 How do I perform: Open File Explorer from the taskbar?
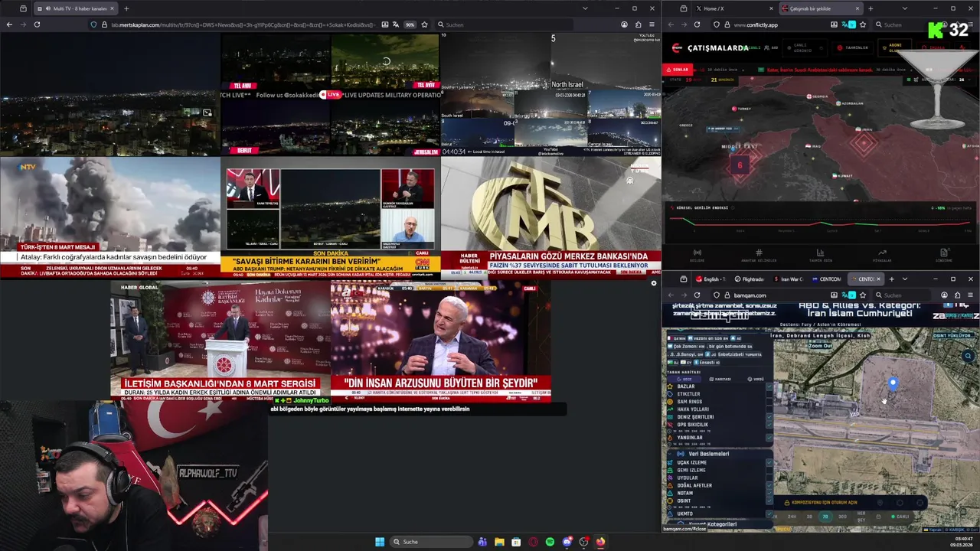point(499,542)
